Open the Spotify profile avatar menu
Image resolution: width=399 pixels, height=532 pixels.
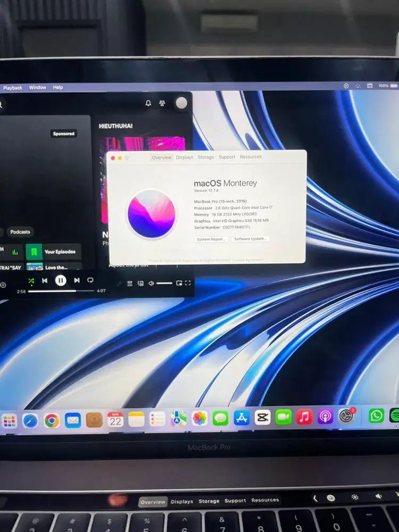tap(181, 103)
